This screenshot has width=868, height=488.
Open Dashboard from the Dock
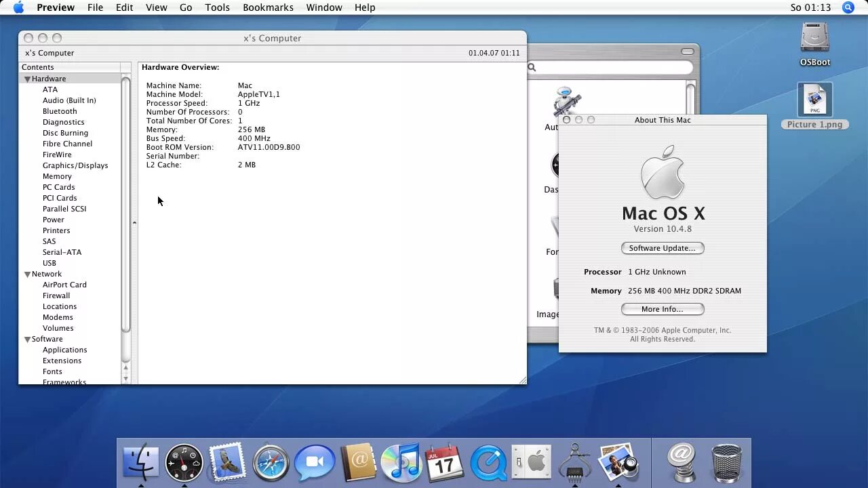[x=184, y=463]
